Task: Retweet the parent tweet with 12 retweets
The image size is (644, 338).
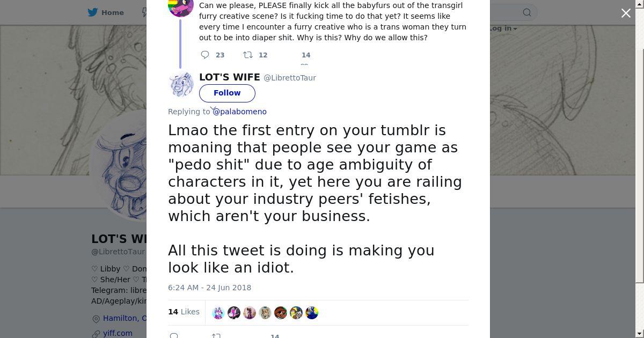Action: tap(248, 55)
